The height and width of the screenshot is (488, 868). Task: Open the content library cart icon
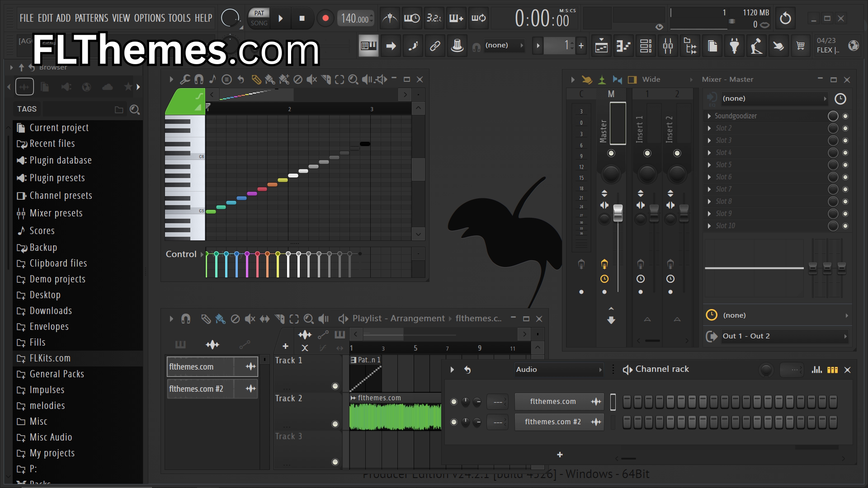[801, 46]
